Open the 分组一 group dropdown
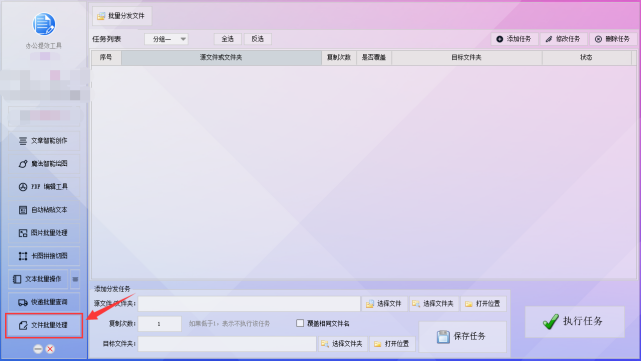The height and width of the screenshot is (361, 642). coord(166,39)
